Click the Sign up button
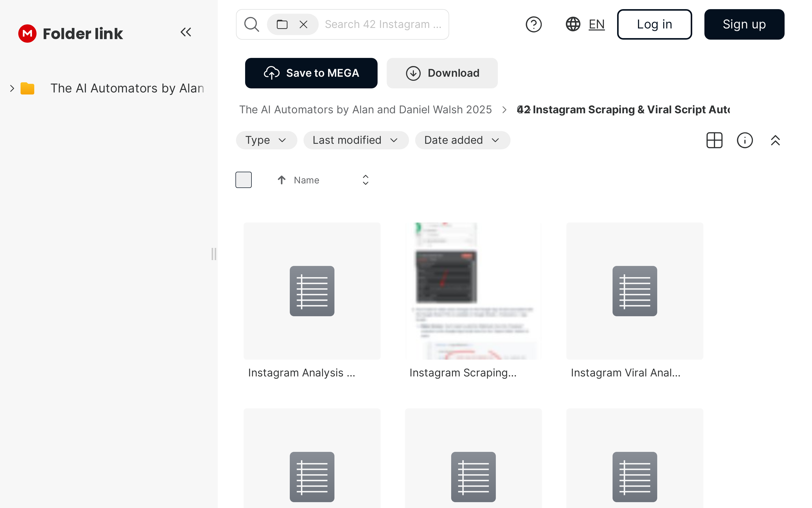Image resolution: width=812 pixels, height=508 pixels. click(x=744, y=24)
